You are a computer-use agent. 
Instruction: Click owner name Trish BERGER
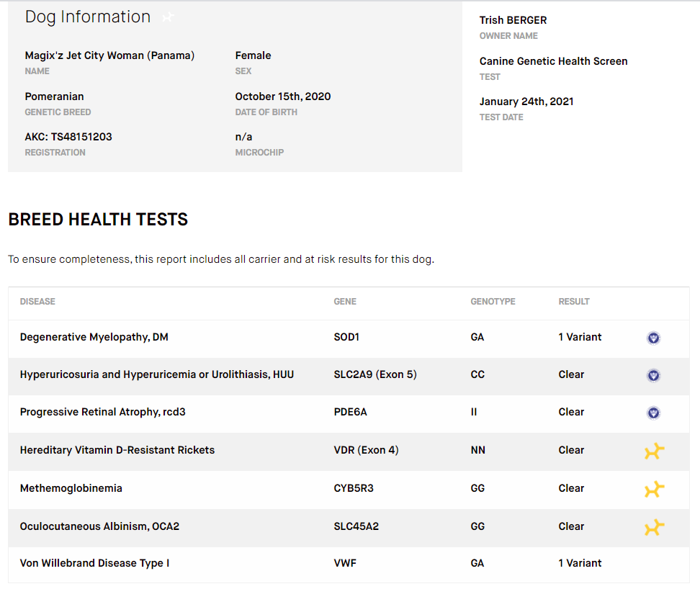pyautogui.click(x=513, y=21)
